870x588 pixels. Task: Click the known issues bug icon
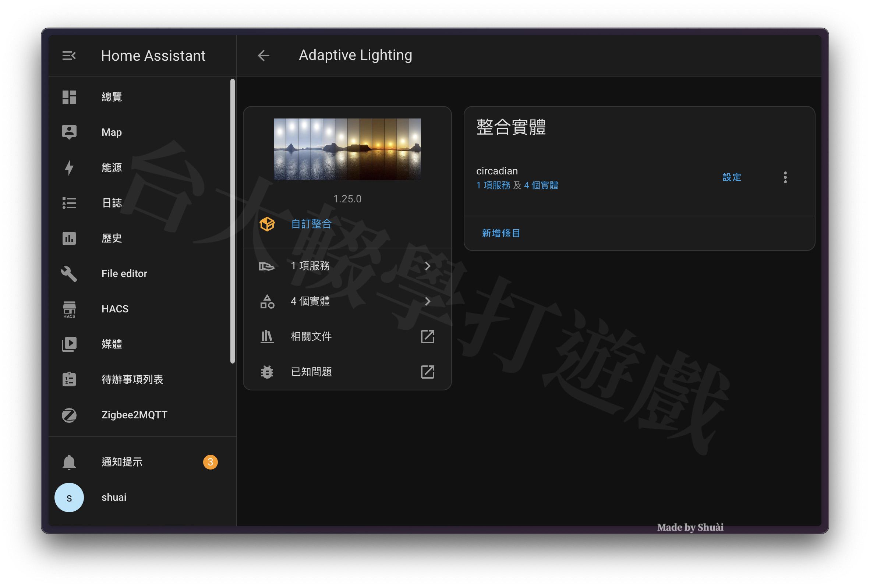[x=267, y=372]
